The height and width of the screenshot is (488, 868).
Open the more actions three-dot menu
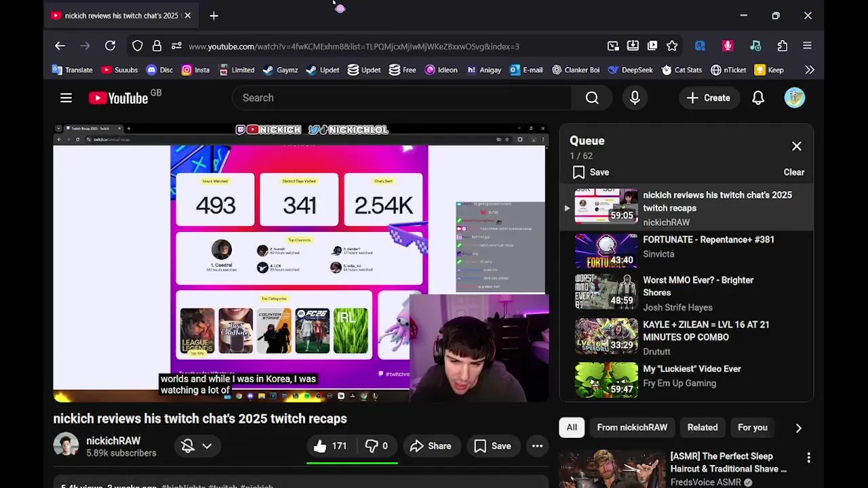[x=537, y=446]
